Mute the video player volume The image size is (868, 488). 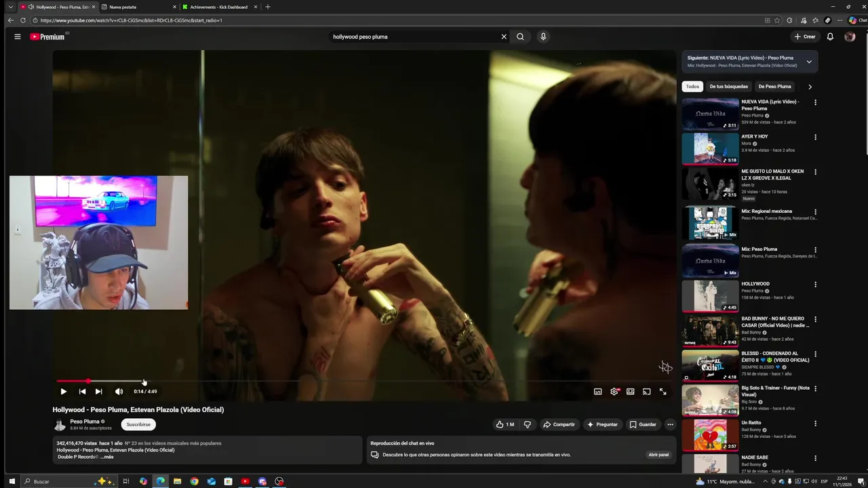pyautogui.click(x=119, y=391)
